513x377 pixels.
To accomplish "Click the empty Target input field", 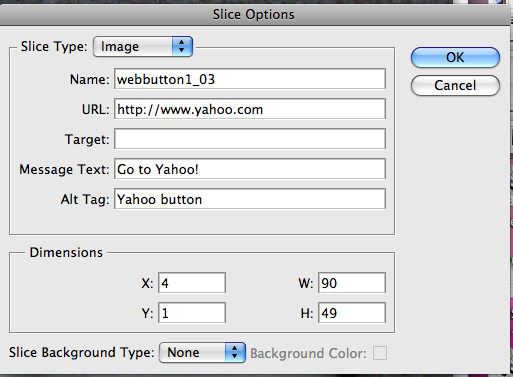I will pos(250,139).
